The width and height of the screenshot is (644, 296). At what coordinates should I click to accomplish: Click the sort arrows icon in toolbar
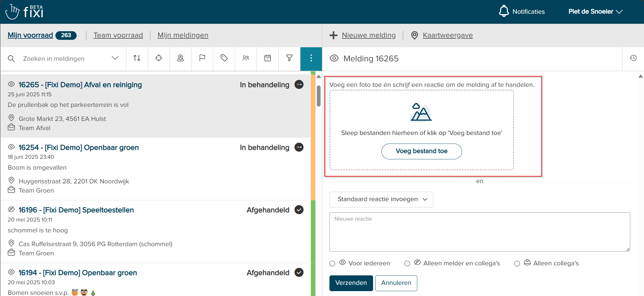[137, 58]
